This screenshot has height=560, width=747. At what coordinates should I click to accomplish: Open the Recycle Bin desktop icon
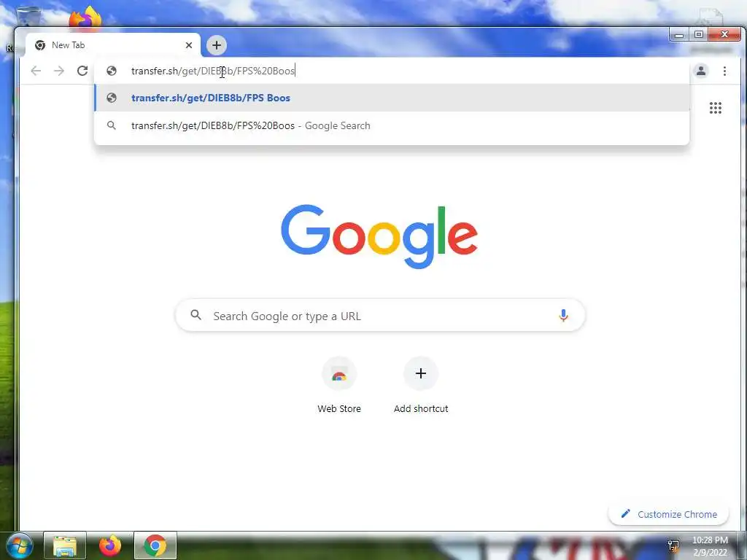click(x=28, y=17)
